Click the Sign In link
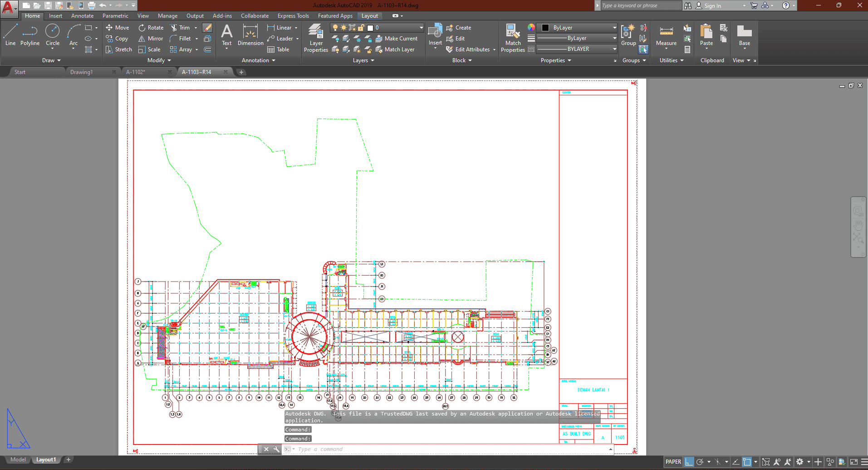This screenshot has width=868, height=470. pyautogui.click(x=712, y=6)
